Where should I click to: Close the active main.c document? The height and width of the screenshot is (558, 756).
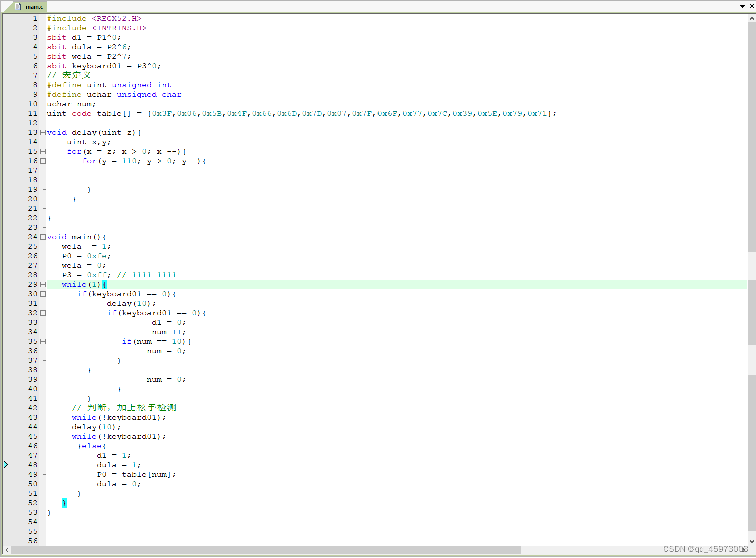click(752, 6)
